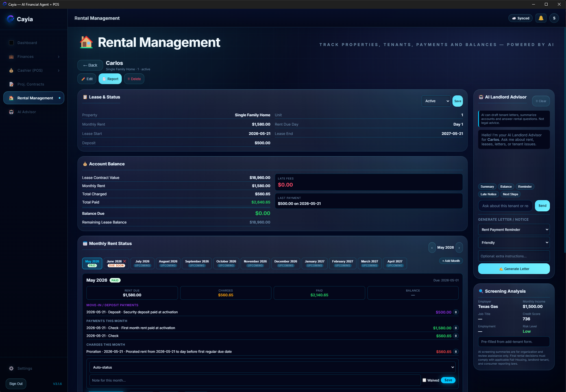Click the Report button
The image size is (566, 392).
[110, 79]
